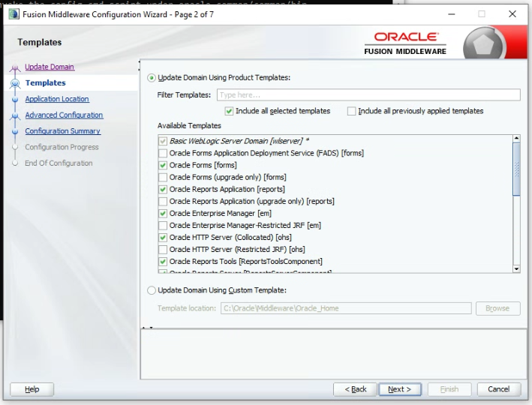Image resolution: width=532 pixels, height=405 pixels.
Task: Focus the Filter Templates input field
Action: (368, 95)
